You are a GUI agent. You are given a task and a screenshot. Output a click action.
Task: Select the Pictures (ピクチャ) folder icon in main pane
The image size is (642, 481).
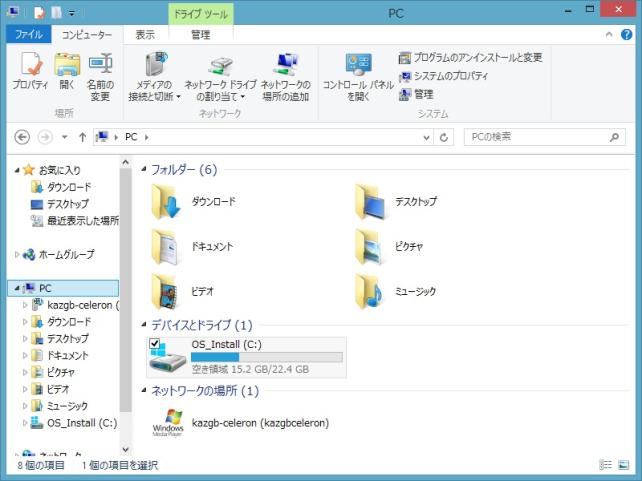tap(370, 246)
